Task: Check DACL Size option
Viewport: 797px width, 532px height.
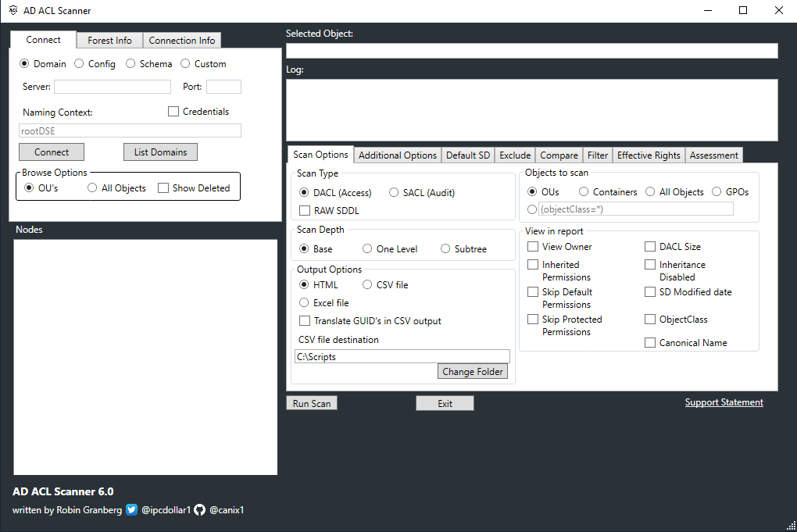Action: (x=650, y=246)
